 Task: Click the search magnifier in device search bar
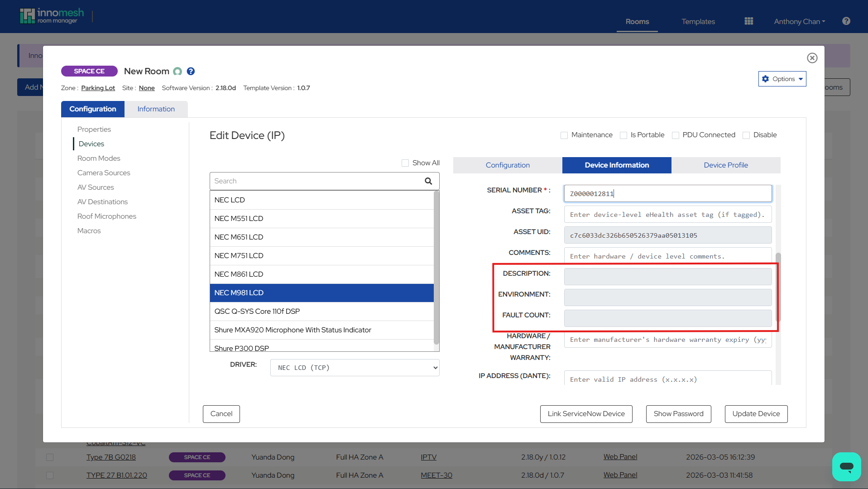pos(428,181)
